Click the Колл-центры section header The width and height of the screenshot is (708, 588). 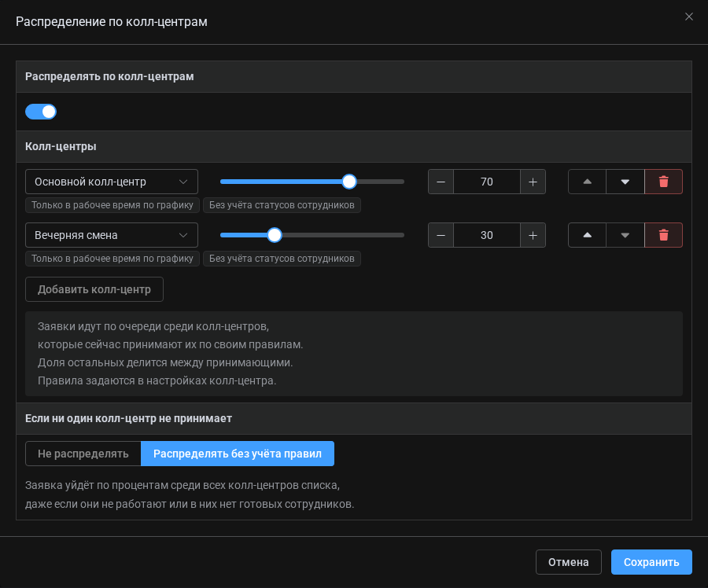354,147
